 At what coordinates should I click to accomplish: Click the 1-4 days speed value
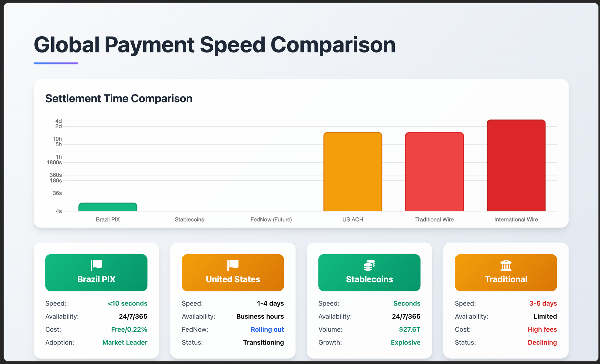(x=270, y=303)
